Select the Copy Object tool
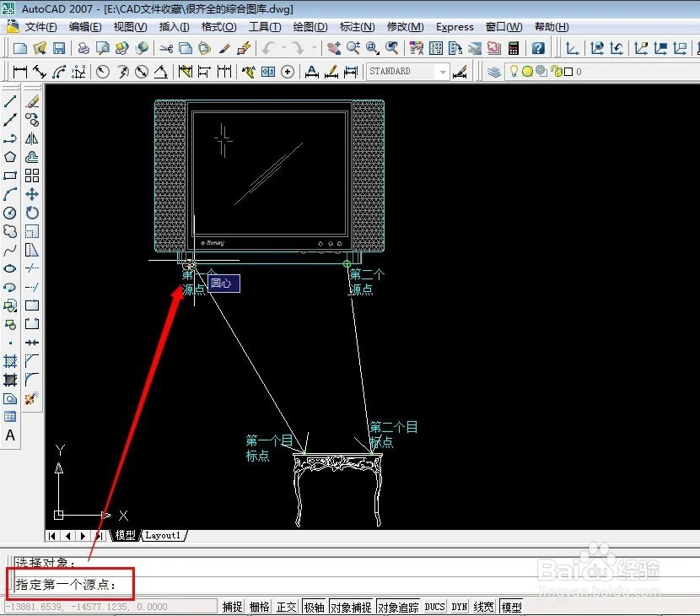 tap(32, 120)
